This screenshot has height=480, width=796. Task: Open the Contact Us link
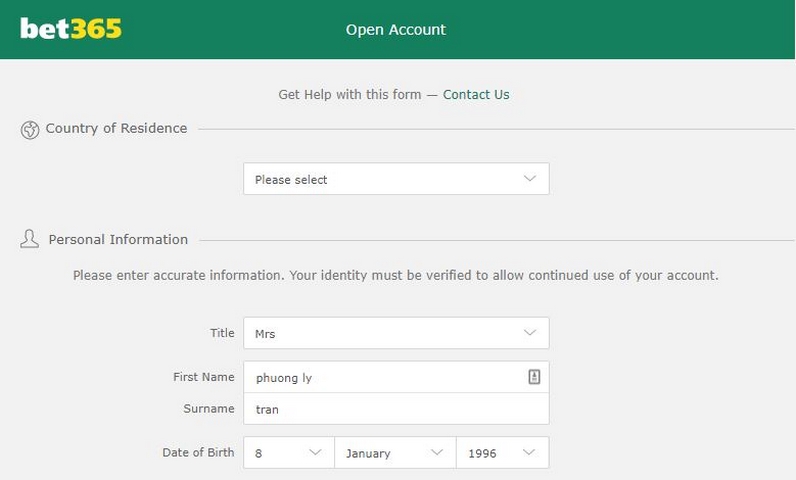pos(476,94)
